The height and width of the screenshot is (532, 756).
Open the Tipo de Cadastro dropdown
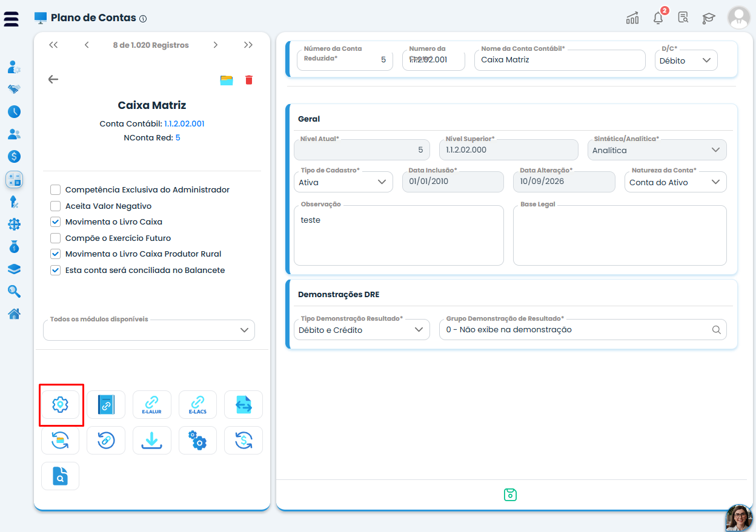click(343, 182)
